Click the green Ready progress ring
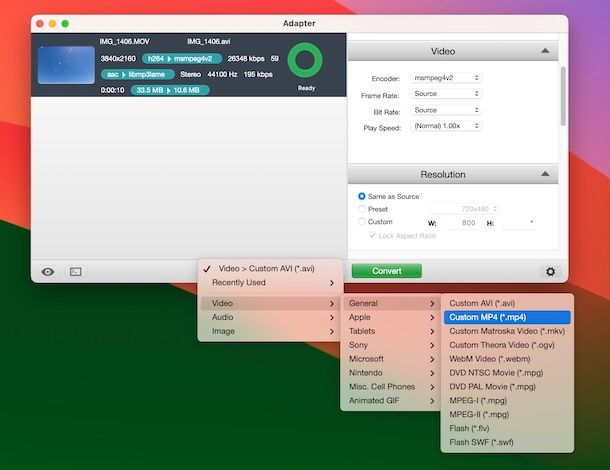Screen dimensions: 610x470 tap(305, 60)
